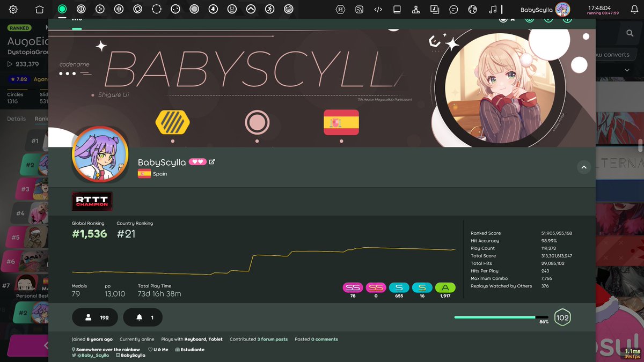This screenshot has width=644, height=362.
Task: Open the Details tab in song select
Action: pos(17,119)
